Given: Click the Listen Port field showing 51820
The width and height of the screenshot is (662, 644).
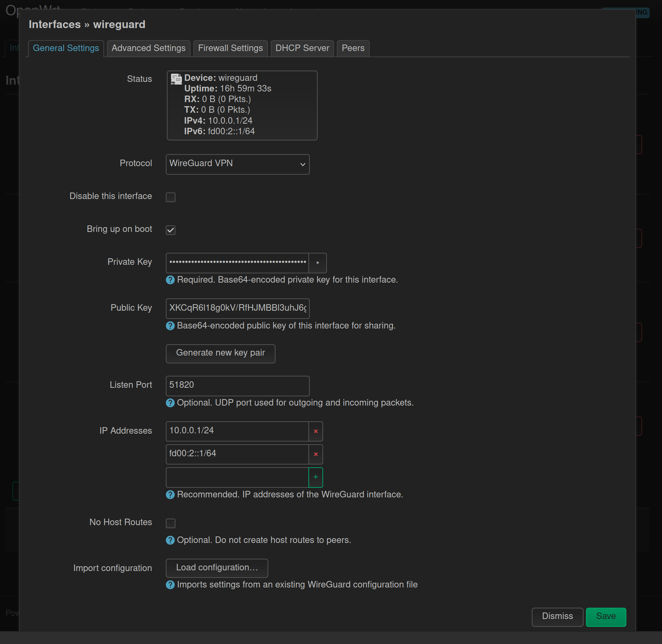Looking at the screenshot, I should coord(237,386).
